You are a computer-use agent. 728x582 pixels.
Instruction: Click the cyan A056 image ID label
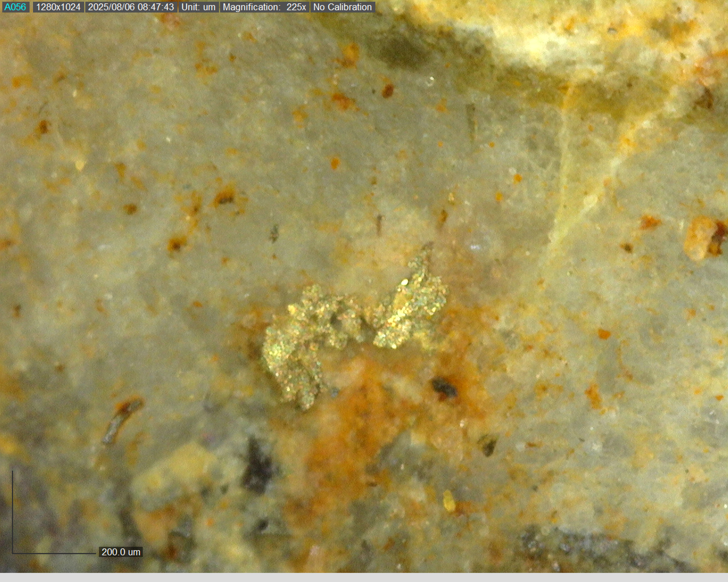click(x=15, y=7)
